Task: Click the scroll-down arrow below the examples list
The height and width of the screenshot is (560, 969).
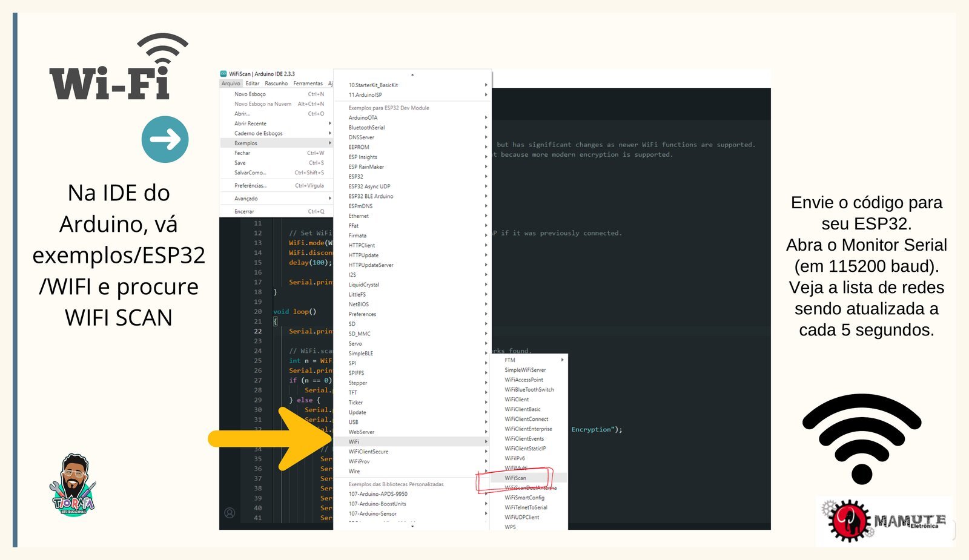Action: pos(412,526)
